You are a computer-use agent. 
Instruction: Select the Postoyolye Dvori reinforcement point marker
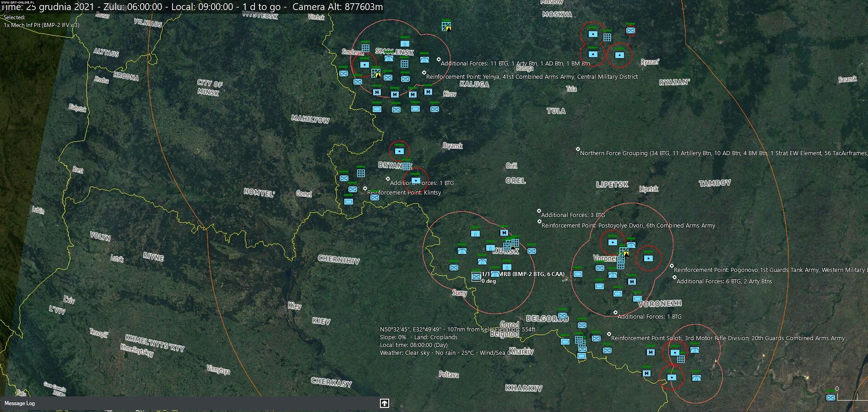pyautogui.click(x=539, y=222)
